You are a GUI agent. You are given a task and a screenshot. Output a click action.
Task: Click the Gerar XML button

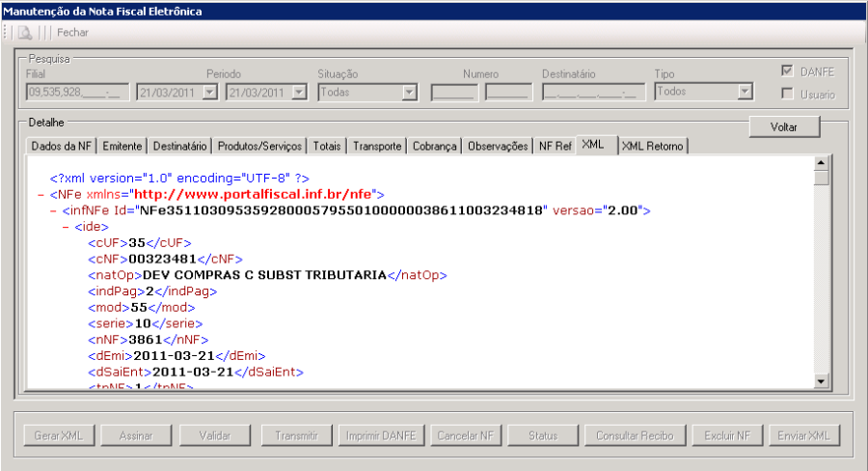click(x=59, y=435)
